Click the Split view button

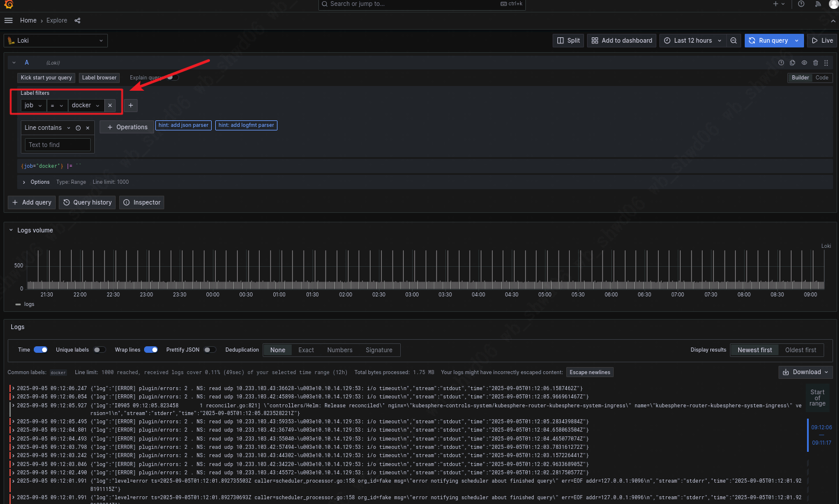tap(568, 40)
